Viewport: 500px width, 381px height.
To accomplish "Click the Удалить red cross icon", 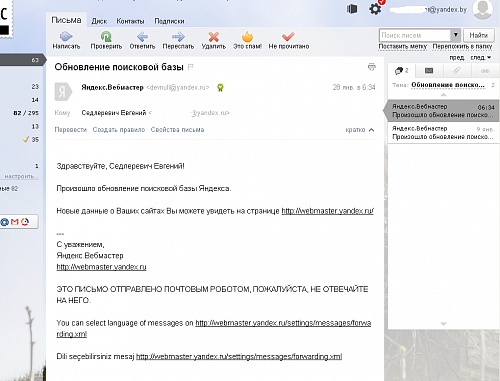I will (x=214, y=36).
